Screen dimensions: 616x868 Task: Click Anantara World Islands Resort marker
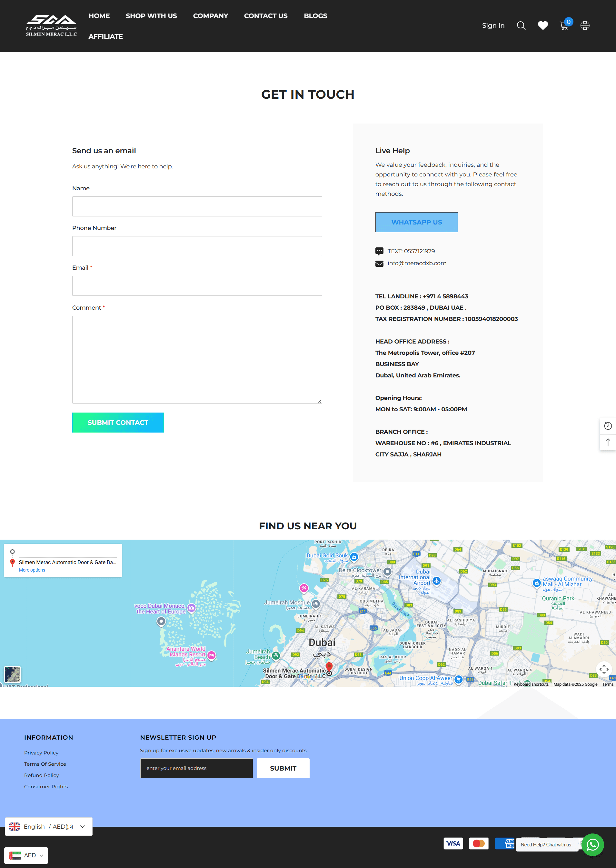click(212, 655)
